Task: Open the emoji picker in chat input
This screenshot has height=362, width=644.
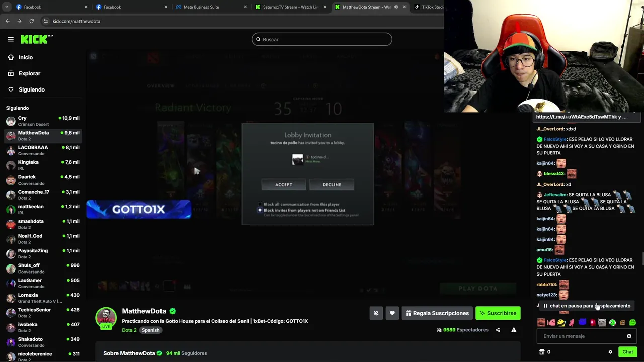Action: coord(629,336)
